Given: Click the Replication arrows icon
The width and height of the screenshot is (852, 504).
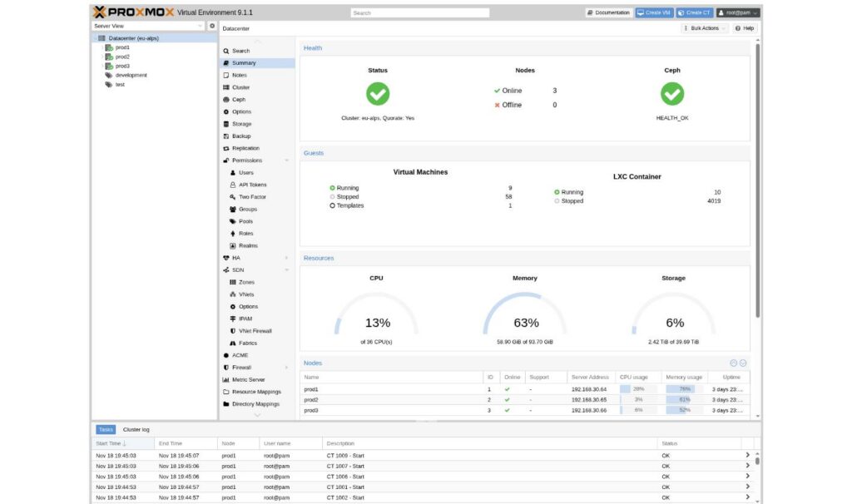Looking at the screenshot, I should (x=226, y=148).
